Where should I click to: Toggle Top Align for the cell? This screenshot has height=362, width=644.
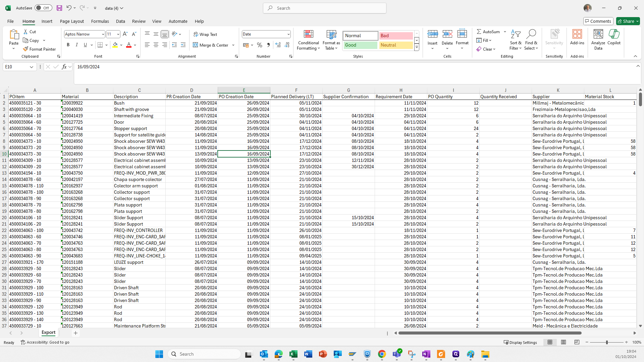[x=147, y=34]
